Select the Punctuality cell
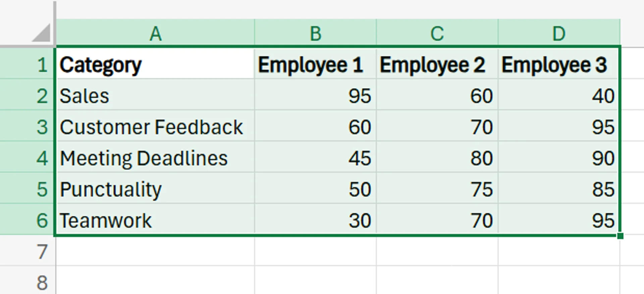This screenshot has height=294, width=644. pyautogui.click(x=156, y=189)
